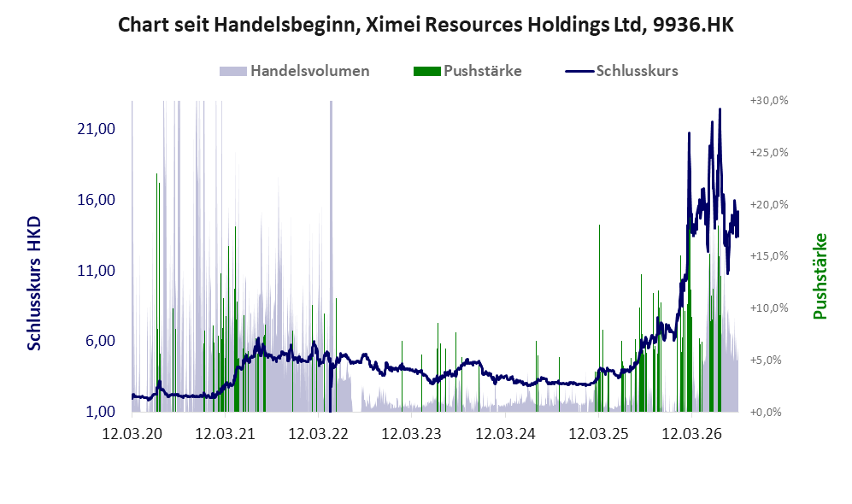Click the +20,0% axis label
852x504 pixels.
point(769,205)
